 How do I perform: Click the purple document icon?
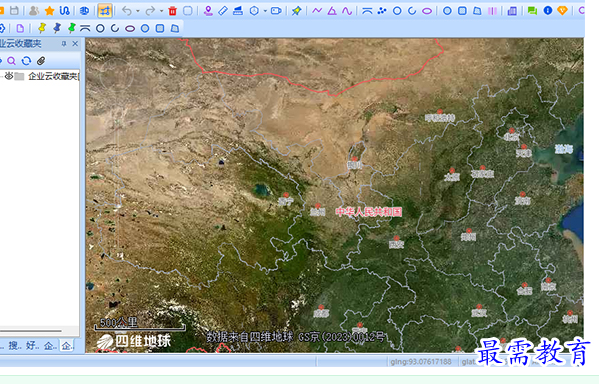(x=20, y=28)
